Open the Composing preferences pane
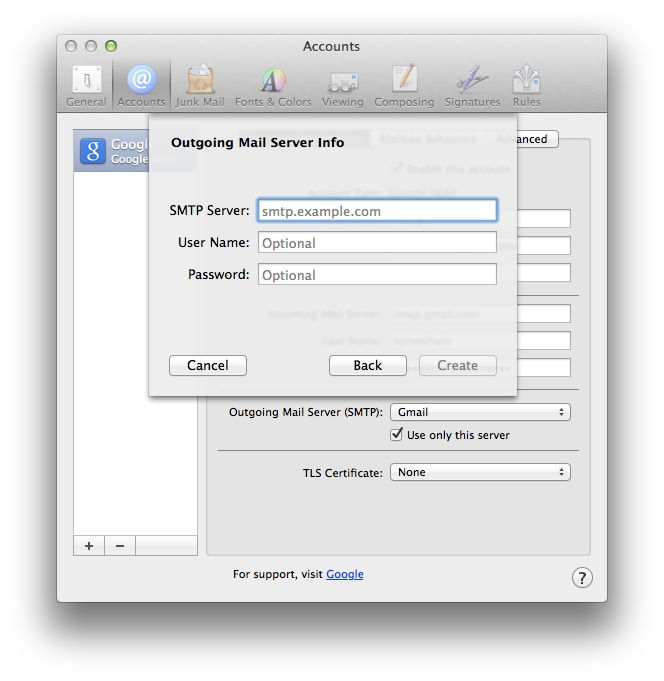The width and height of the screenshot is (664, 681). 404,86
